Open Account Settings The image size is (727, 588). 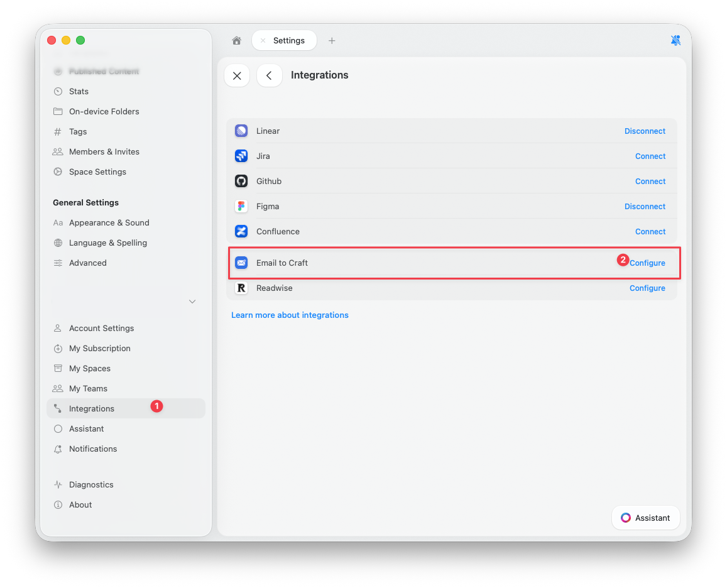(126, 329)
